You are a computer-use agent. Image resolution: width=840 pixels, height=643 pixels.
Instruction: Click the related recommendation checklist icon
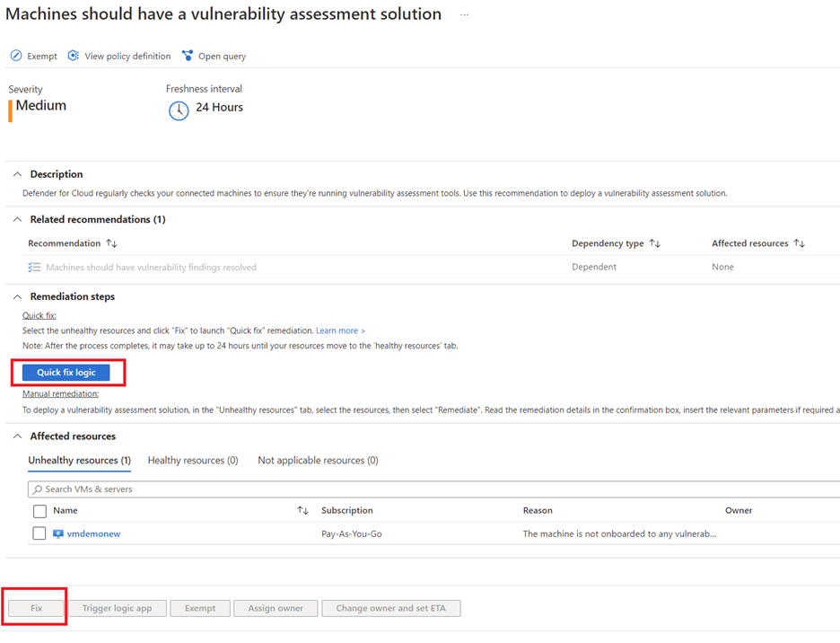pos(34,267)
